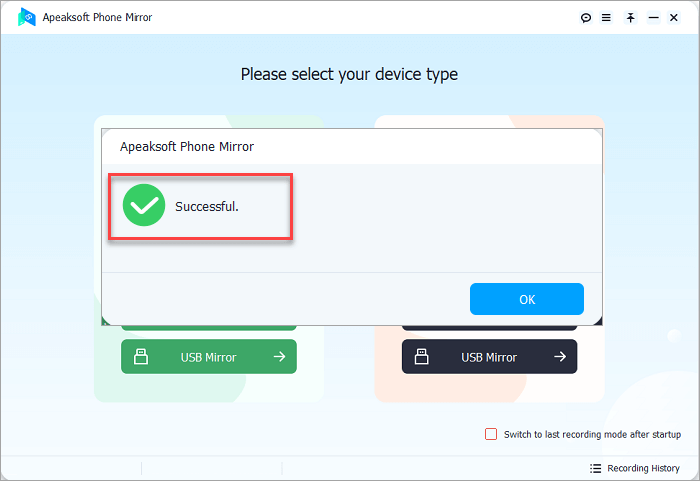The height and width of the screenshot is (481, 700).
Task: Click arrow on dark USB Mirror button
Action: 560,356
